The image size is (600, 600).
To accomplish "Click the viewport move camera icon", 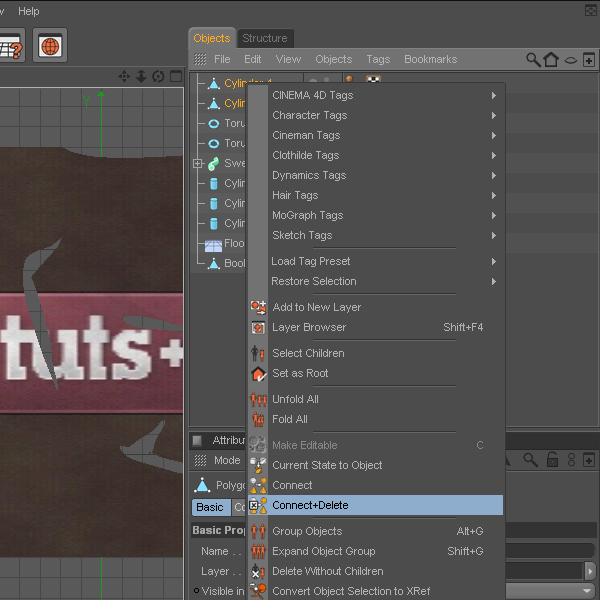I will point(124,76).
